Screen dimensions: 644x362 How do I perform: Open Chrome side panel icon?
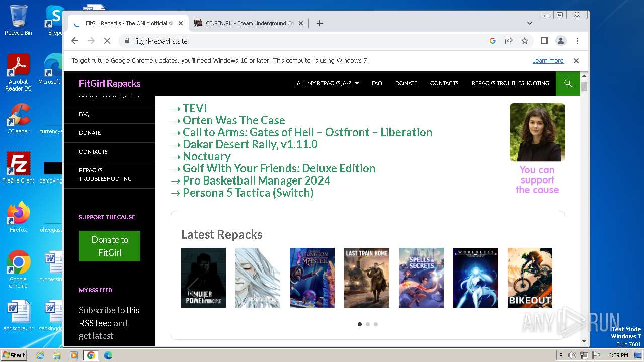point(545,41)
